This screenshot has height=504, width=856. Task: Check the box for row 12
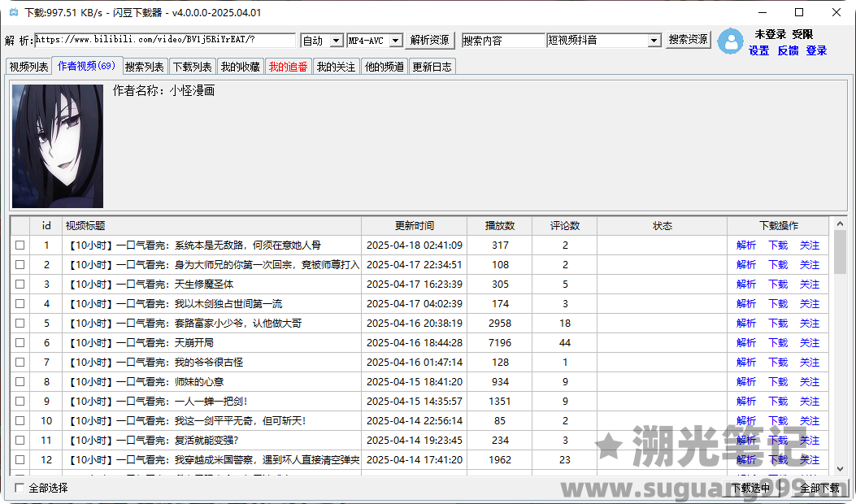pyautogui.click(x=20, y=460)
